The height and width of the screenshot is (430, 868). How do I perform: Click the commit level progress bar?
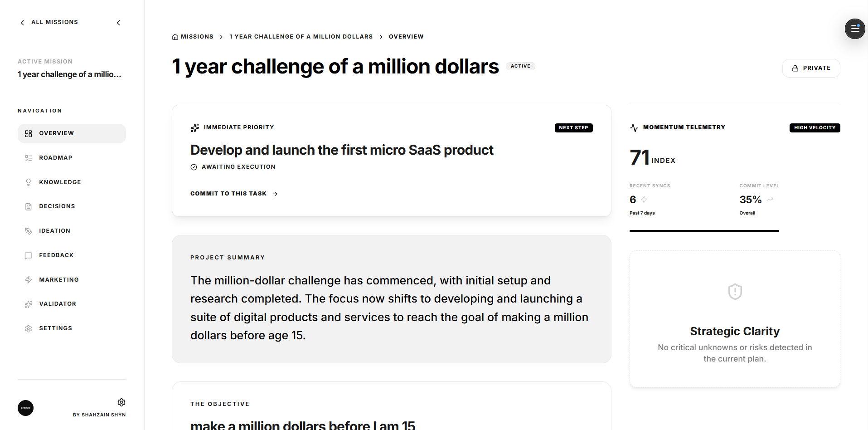click(x=704, y=231)
